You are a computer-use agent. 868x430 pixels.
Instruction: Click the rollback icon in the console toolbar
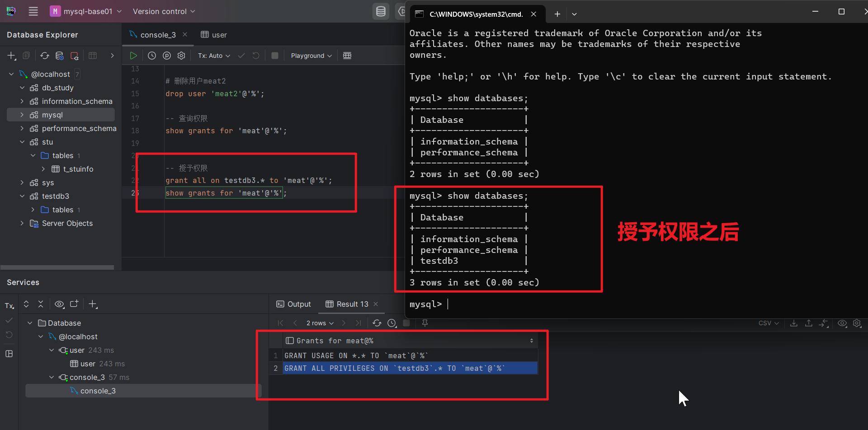pyautogui.click(x=256, y=56)
